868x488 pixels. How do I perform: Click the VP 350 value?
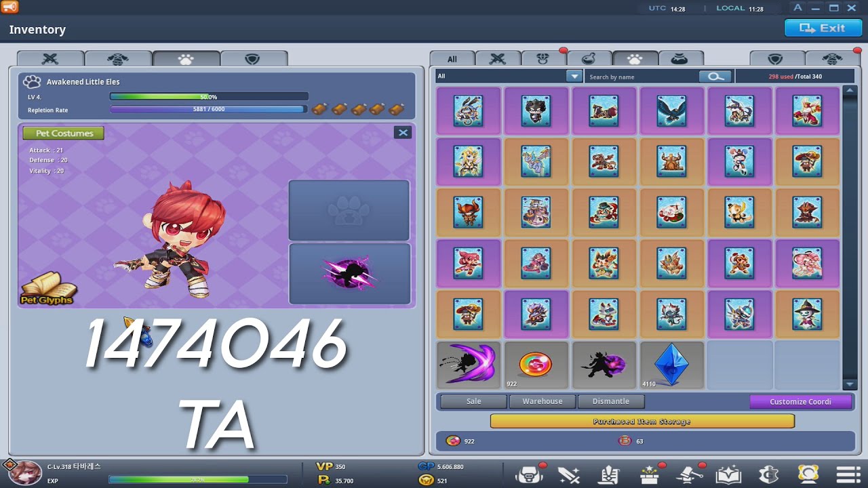(x=331, y=466)
